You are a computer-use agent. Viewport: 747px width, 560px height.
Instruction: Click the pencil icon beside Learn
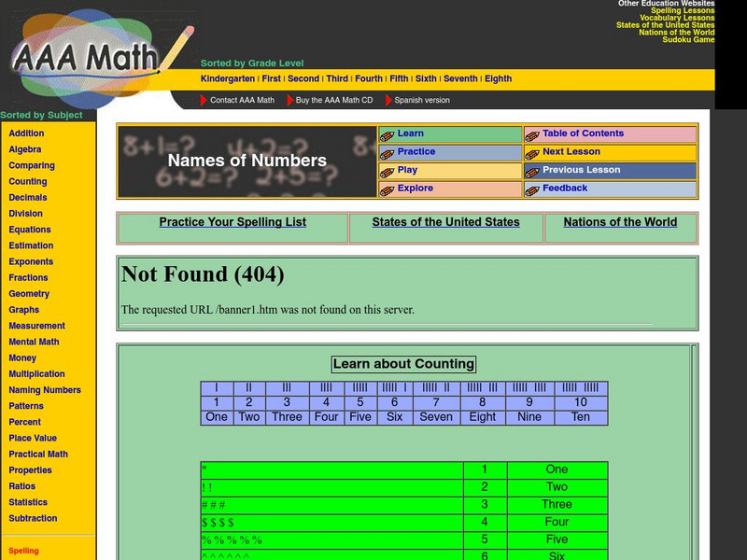[387, 135]
